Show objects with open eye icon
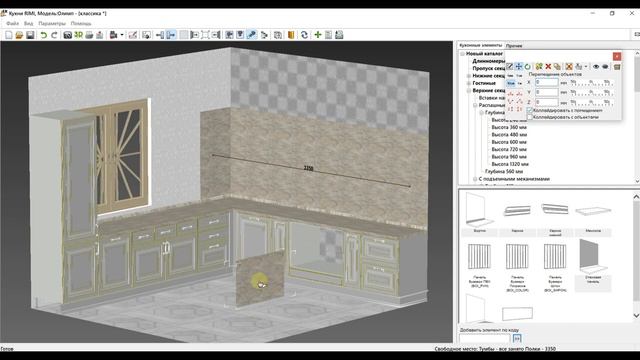The width and height of the screenshot is (640, 360). (596, 67)
